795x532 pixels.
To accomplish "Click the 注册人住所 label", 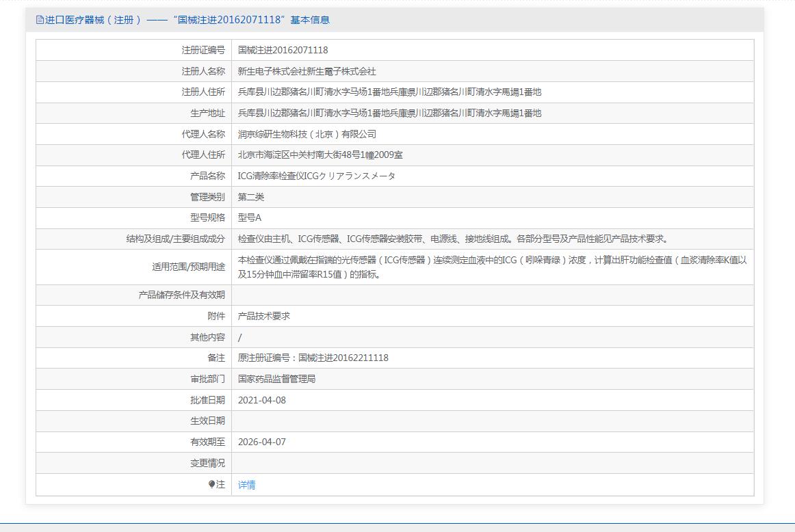I will click(203, 92).
